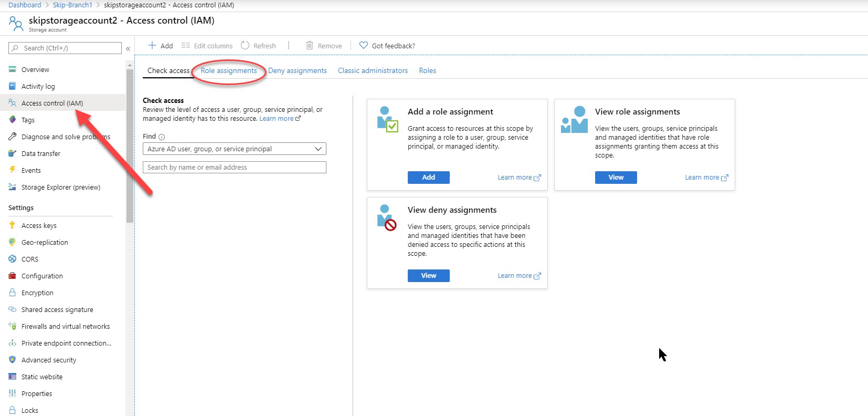Click the Add plus icon in toolbar

coord(152,45)
